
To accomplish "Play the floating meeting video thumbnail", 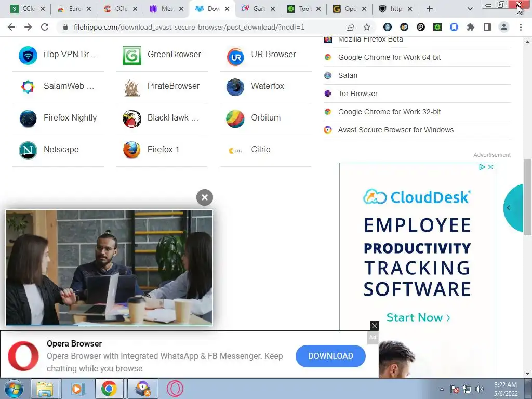I will [x=109, y=268].
